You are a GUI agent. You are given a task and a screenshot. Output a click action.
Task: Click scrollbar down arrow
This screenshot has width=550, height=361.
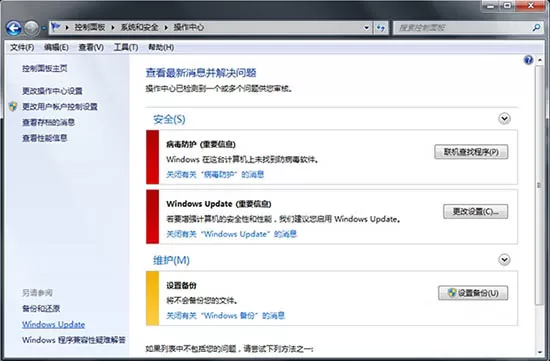539,352
